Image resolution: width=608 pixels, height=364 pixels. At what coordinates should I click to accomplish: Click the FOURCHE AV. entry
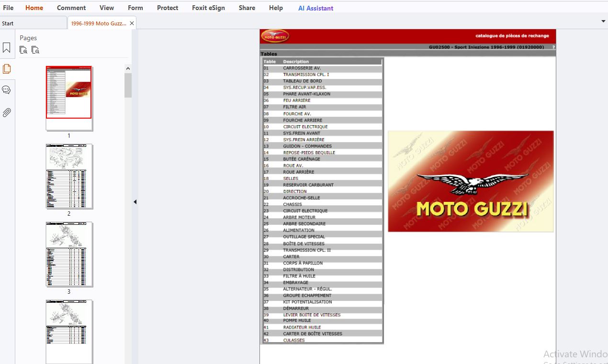coord(297,114)
